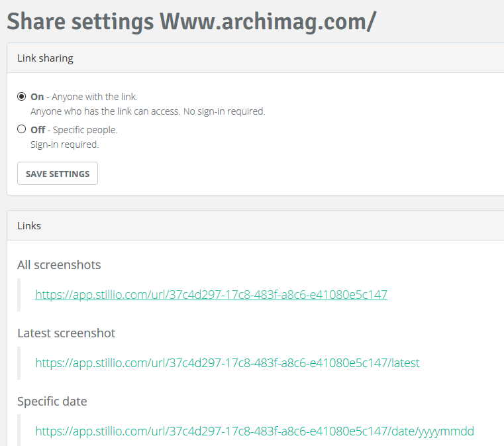504x446 pixels.
Task: Open the link ending in /date/yyyymmdd
Action: click(x=254, y=431)
